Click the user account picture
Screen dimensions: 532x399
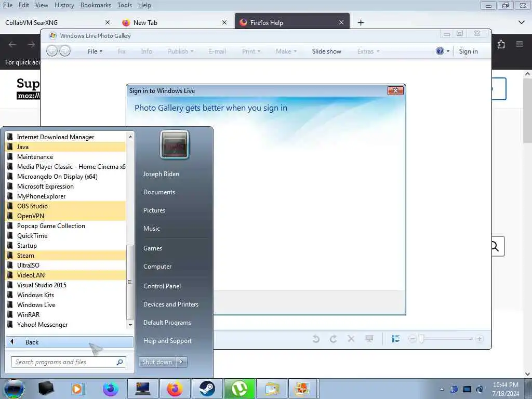[175, 145]
